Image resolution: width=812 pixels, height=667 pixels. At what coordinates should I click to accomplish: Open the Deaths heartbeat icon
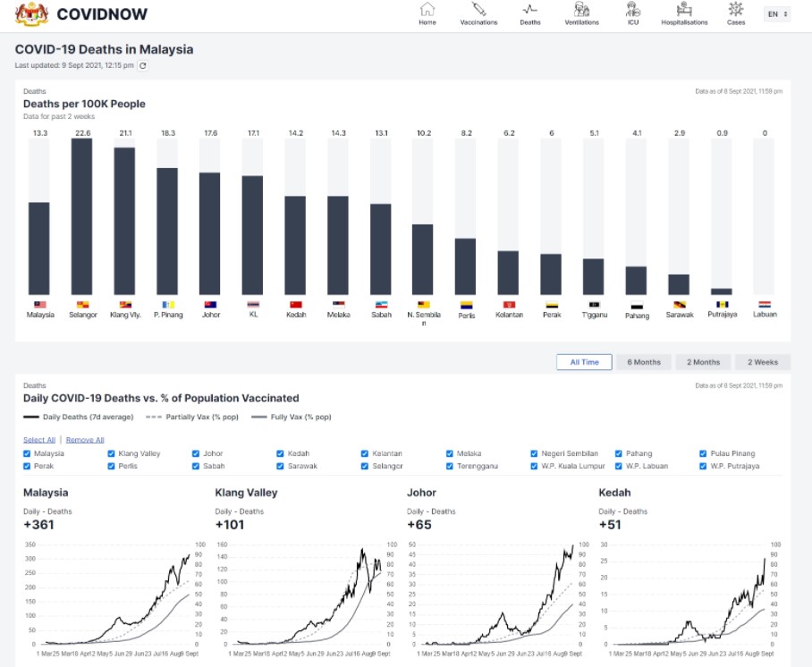point(530,10)
